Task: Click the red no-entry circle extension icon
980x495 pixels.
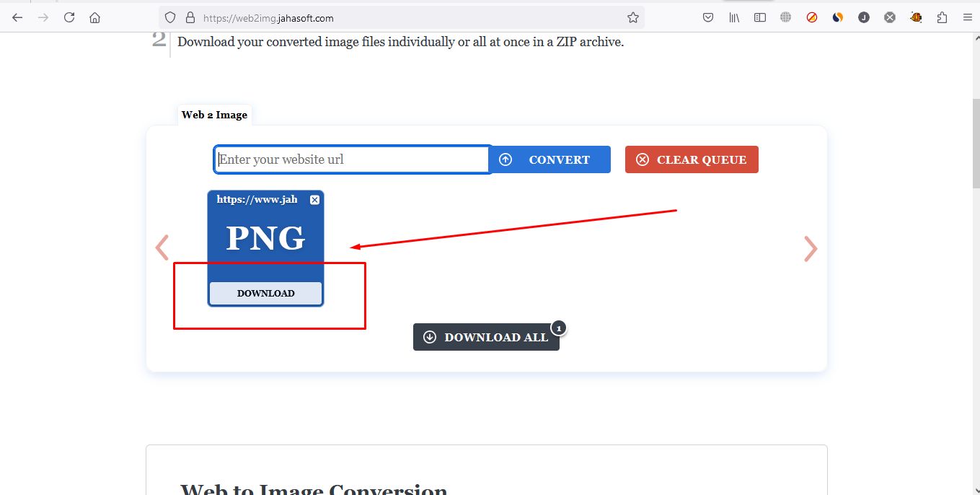Action: pyautogui.click(x=812, y=17)
